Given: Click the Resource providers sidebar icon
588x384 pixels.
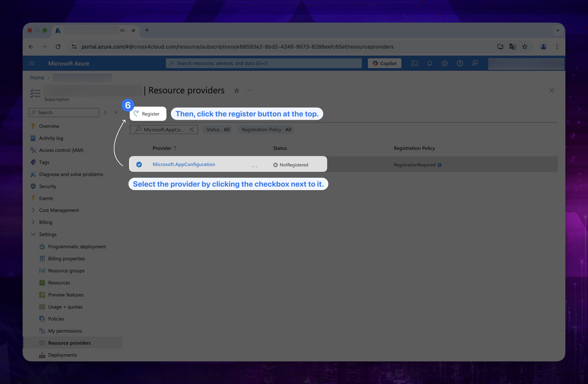Looking at the screenshot, I should [x=42, y=342].
